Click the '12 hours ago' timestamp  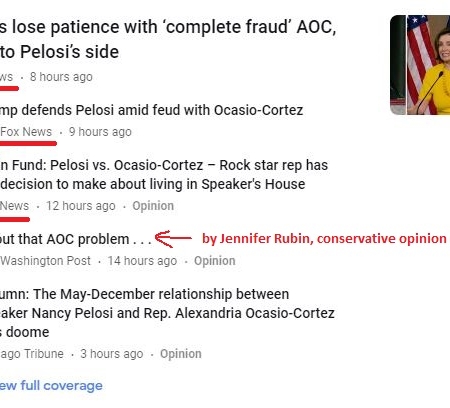(81, 206)
